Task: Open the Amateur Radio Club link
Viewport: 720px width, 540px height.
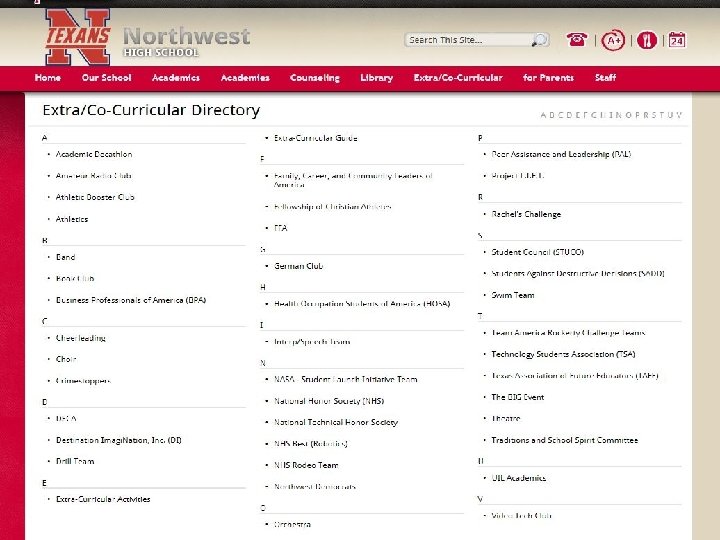Action: pyautogui.click(x=94, y=176)
